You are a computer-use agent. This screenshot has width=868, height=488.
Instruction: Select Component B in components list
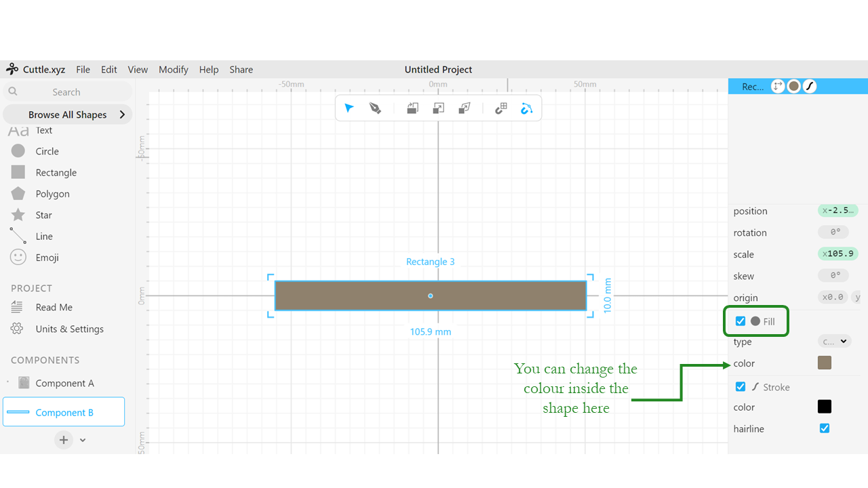click(x=64, y=412)
